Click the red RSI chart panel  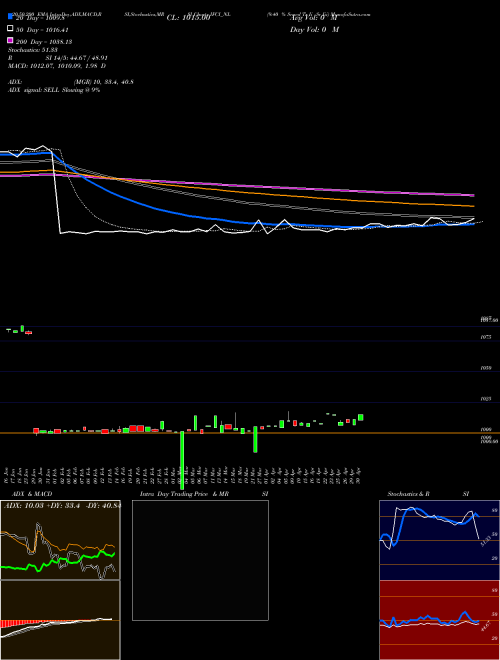tap(439, 620)
